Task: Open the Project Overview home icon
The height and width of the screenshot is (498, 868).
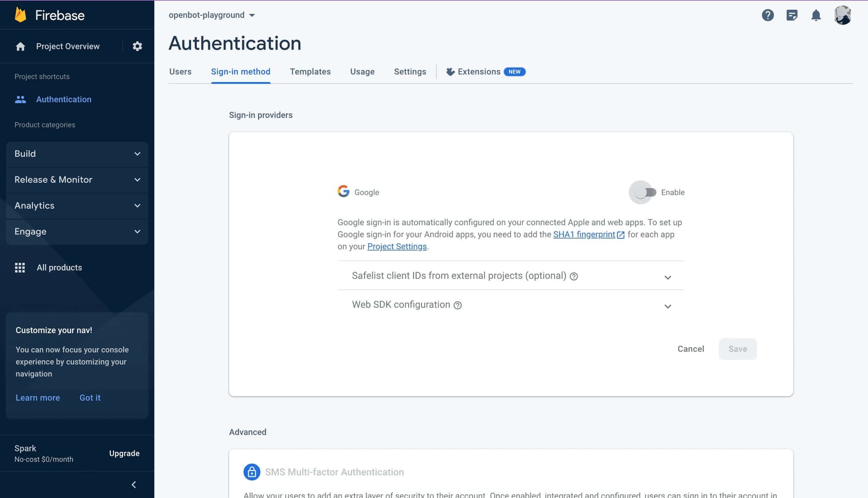Action: coord(21,47)
